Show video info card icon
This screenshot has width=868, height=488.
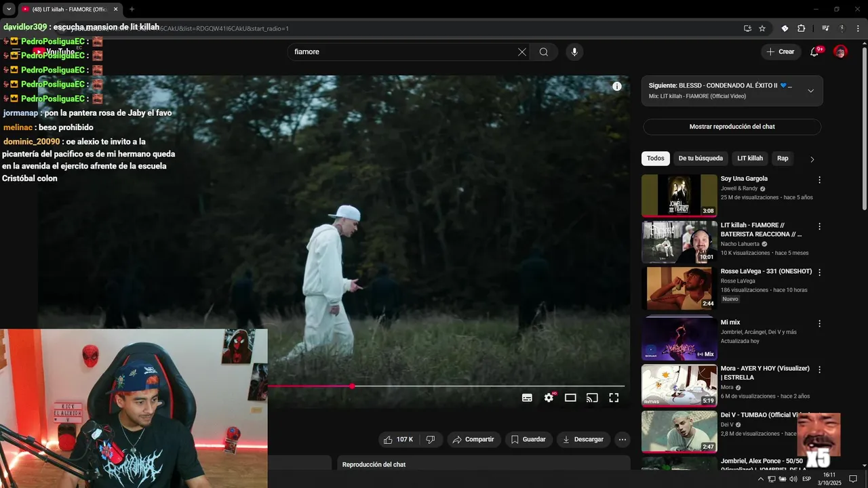tap(617, 86)
